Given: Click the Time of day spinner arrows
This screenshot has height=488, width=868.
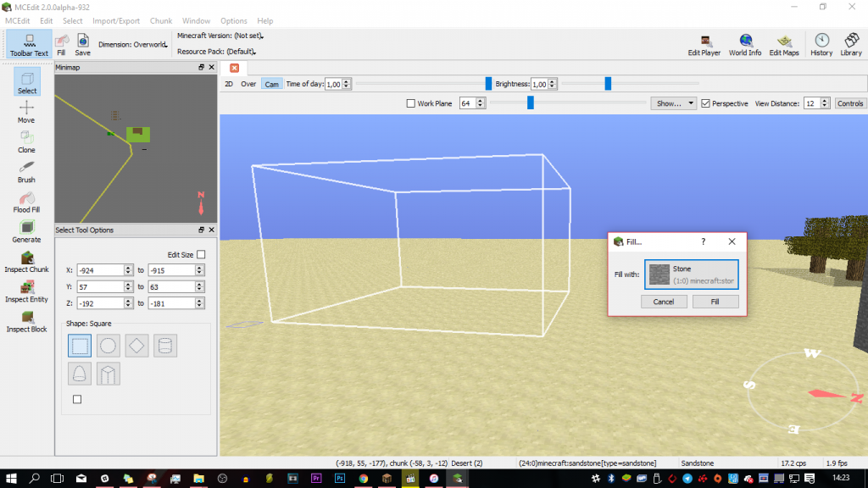Looking at the screenshot, I should point(347,84).
